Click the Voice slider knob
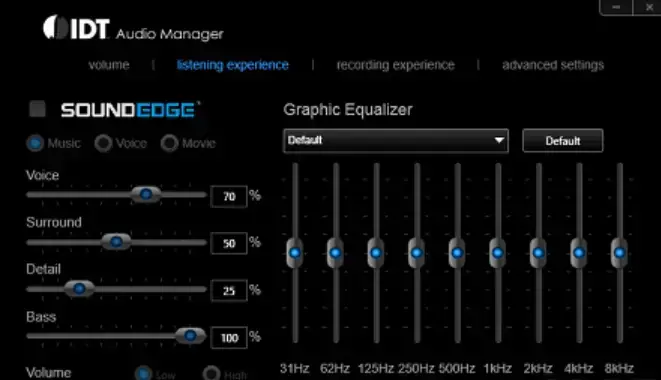 (x=146, y=194)
